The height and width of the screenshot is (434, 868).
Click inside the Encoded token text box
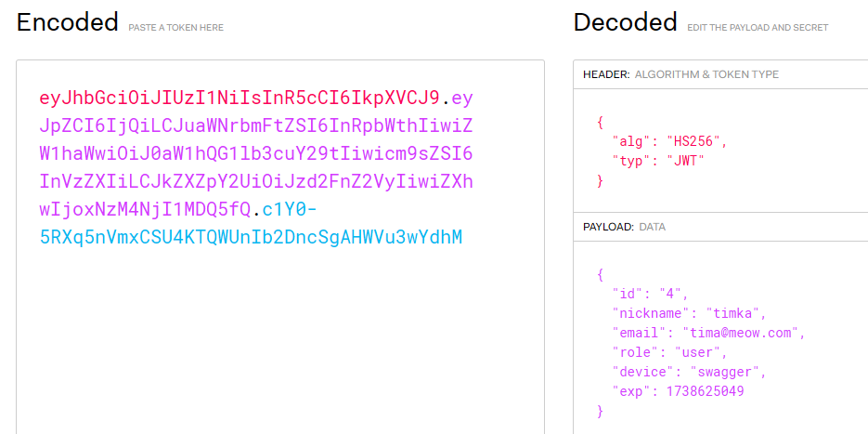tap(280, 246)
